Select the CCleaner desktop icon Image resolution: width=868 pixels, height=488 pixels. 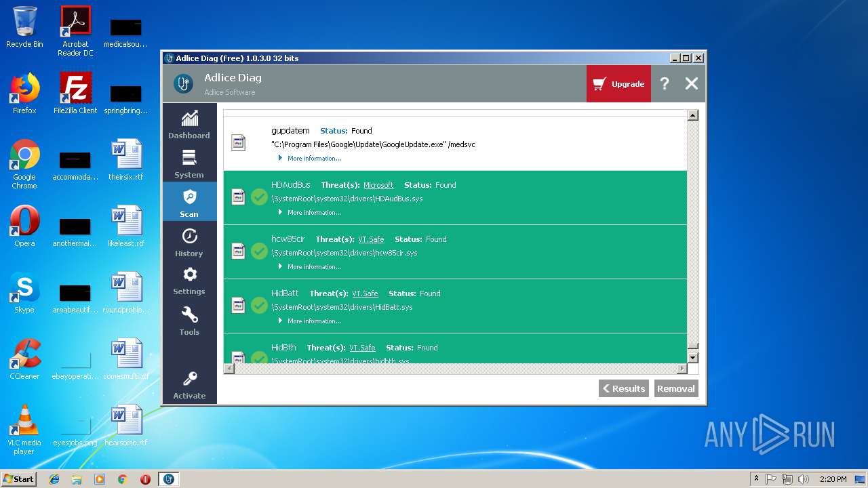24,359
